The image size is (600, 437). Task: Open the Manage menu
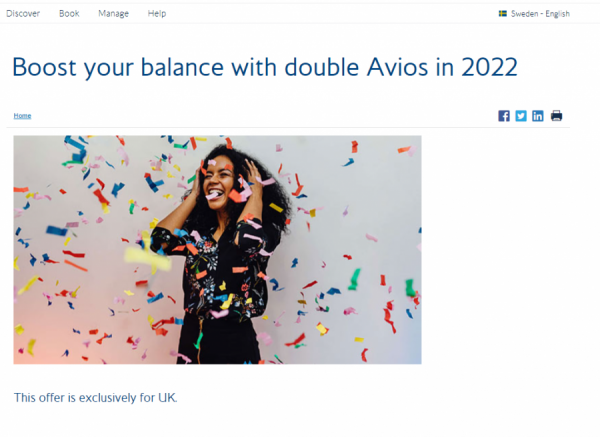pyautogui.click(x=114, y=14)
